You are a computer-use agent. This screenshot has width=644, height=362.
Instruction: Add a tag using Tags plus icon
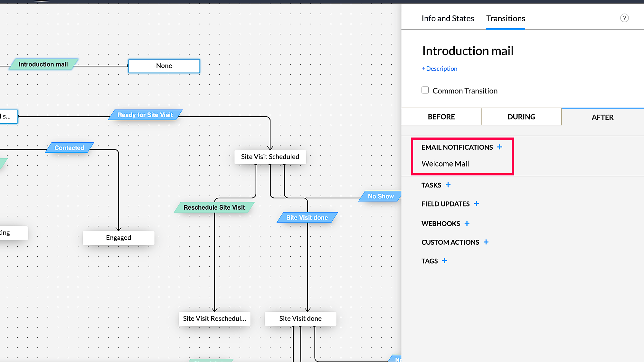pos(444,261)
